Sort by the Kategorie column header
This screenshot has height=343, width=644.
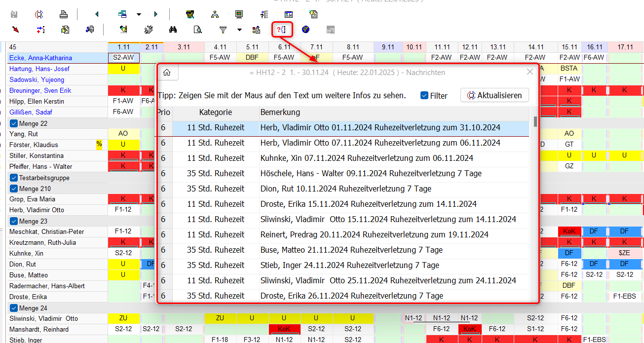(x=215, y=112)
